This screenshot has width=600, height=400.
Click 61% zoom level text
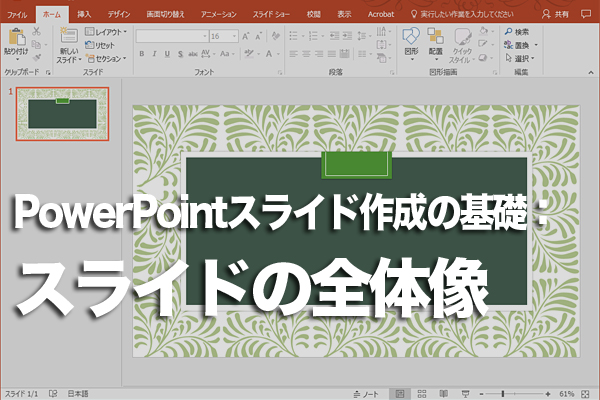pyautogui.click(x=566, y=394)
